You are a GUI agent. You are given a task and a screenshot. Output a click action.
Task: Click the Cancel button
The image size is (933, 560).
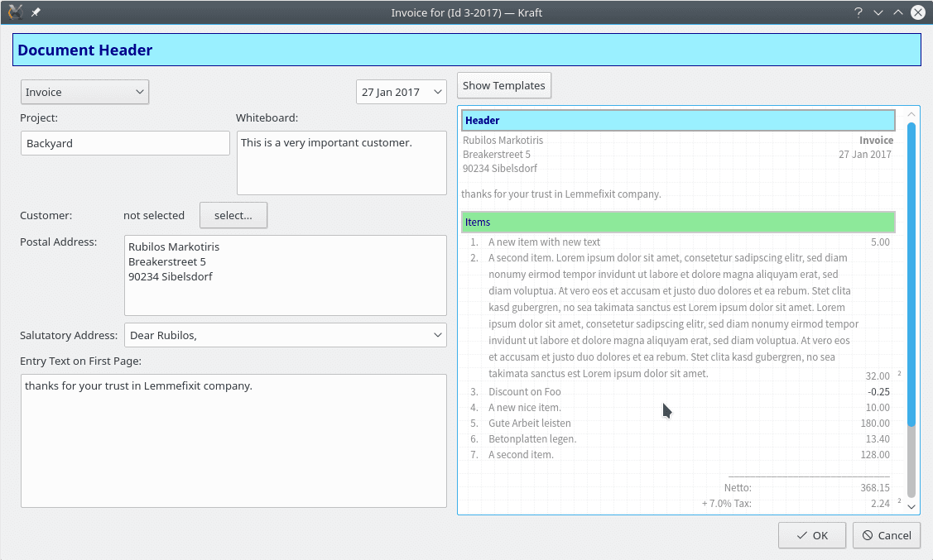tap(887, 535)
